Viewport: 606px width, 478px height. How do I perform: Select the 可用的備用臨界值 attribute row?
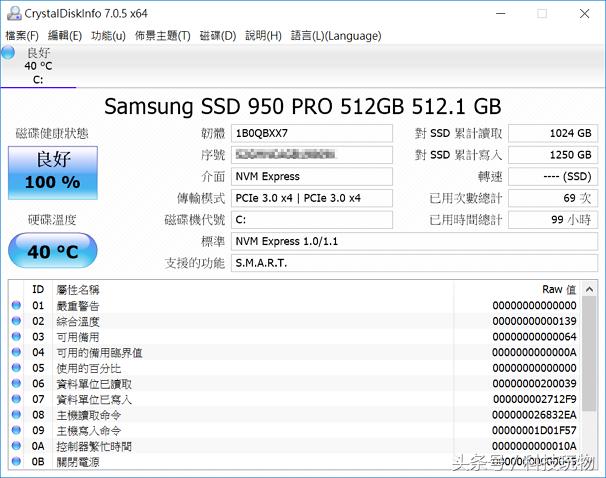pos(295,352)
